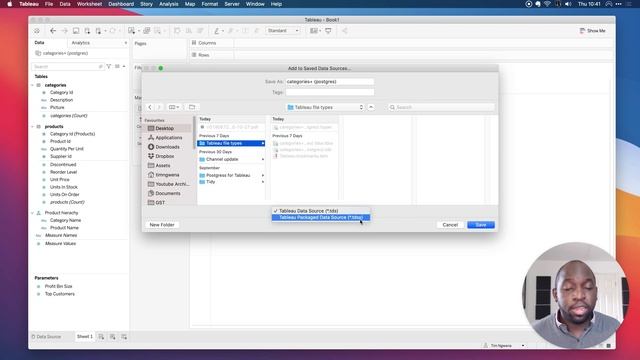
Task: Click the field search box in Data pane
Action: point(67,66)
